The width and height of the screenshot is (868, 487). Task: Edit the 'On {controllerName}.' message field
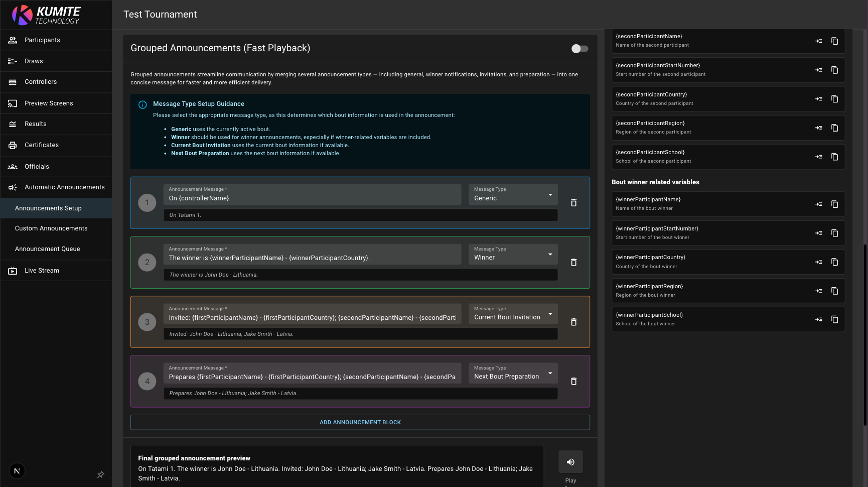pos(312,198)
